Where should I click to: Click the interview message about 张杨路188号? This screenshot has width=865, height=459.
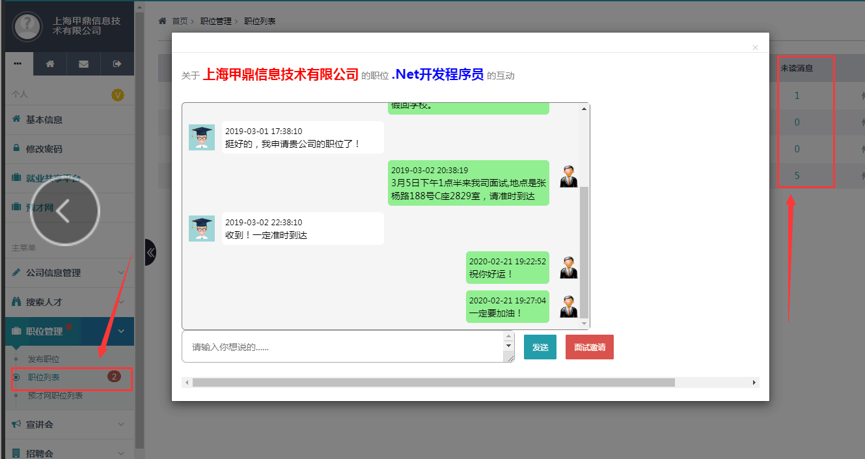(x=468, y=183)
